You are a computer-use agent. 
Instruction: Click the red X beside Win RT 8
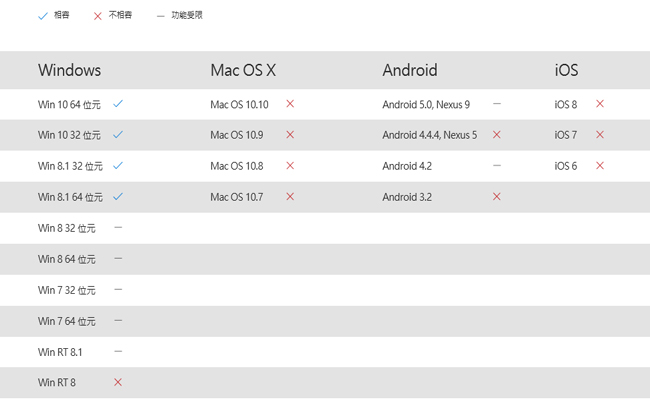pyautogui.click(x=118, y=382)
